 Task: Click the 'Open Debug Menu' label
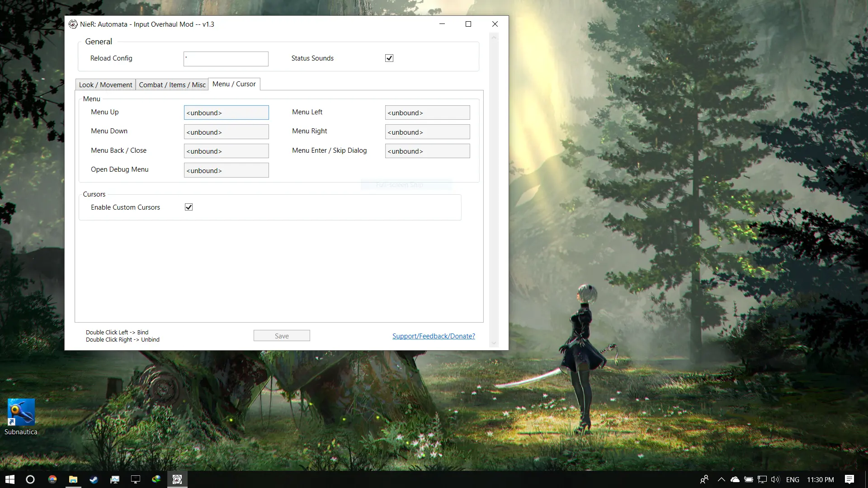[119, 169]
